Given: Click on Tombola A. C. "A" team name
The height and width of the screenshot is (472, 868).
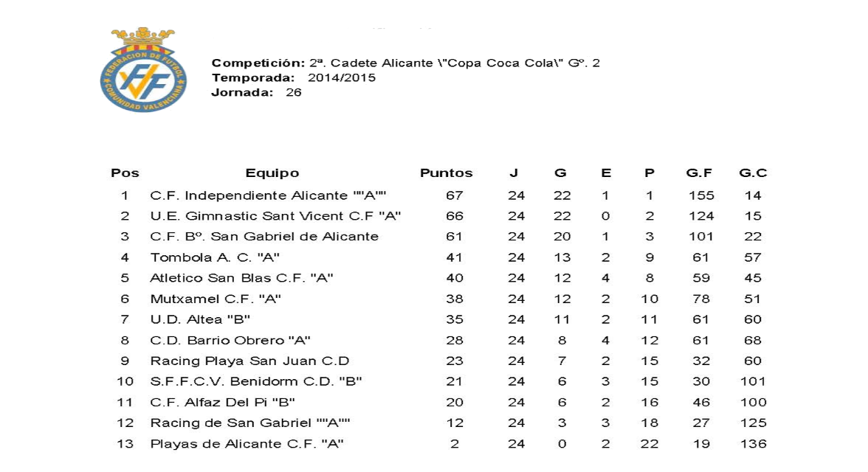Looking at the screenshot, I should coord(215,257).
